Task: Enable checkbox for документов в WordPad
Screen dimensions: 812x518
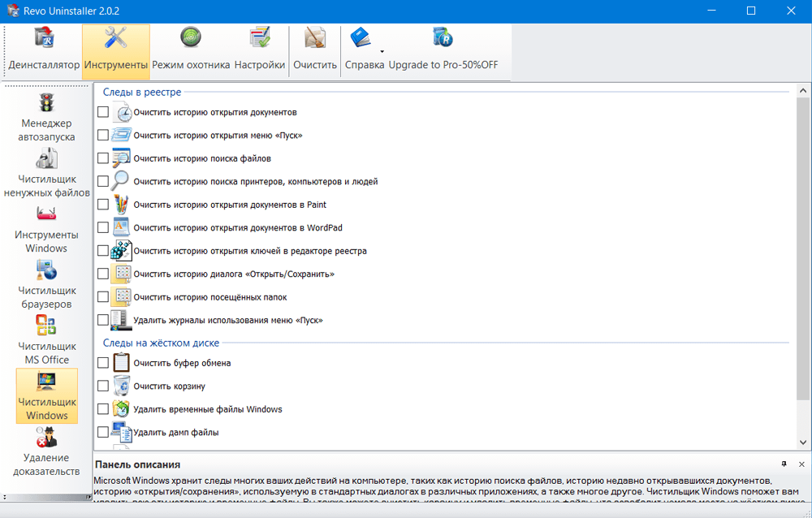Action: click(x=103, y=227)
